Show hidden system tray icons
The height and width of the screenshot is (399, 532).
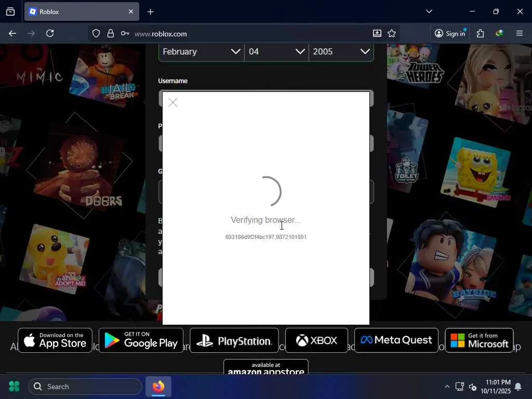coord(447,387)
